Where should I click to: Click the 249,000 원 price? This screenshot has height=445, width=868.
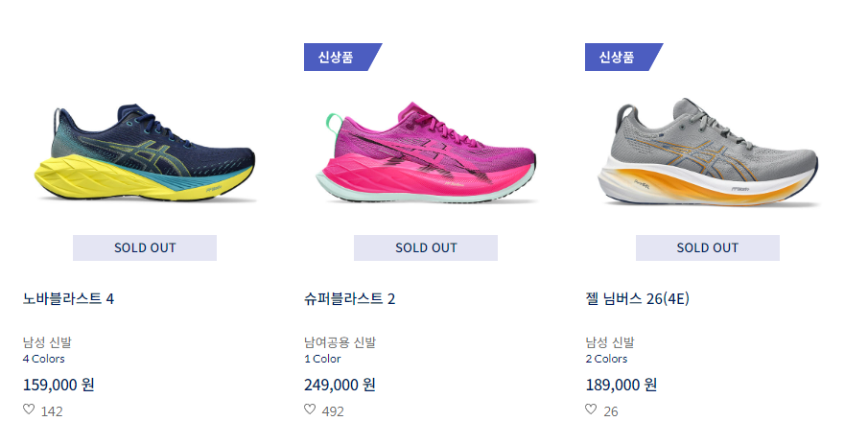(x=340, y=385)
